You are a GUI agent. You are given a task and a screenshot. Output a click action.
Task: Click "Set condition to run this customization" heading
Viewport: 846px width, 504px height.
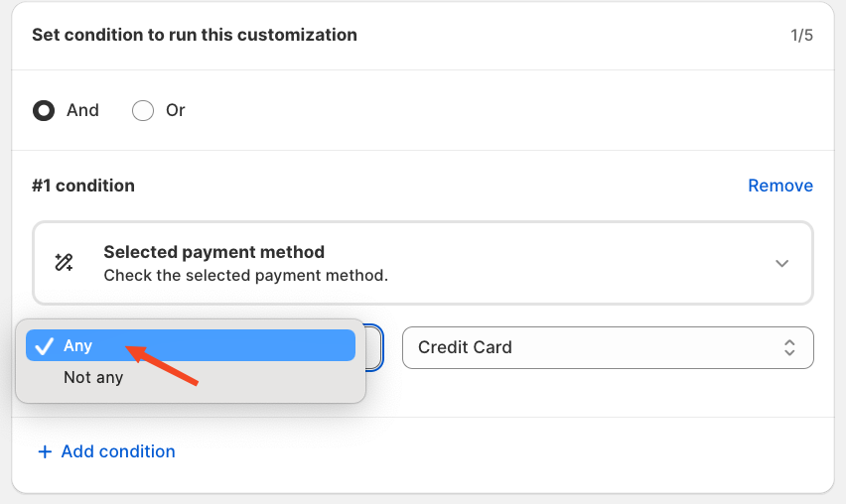(x=195, y=35)
